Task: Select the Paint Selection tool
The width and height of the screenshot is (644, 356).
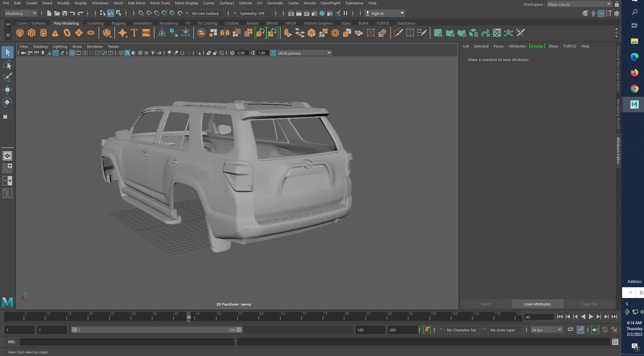Action: pyautogui.click(x=7, y=77)
